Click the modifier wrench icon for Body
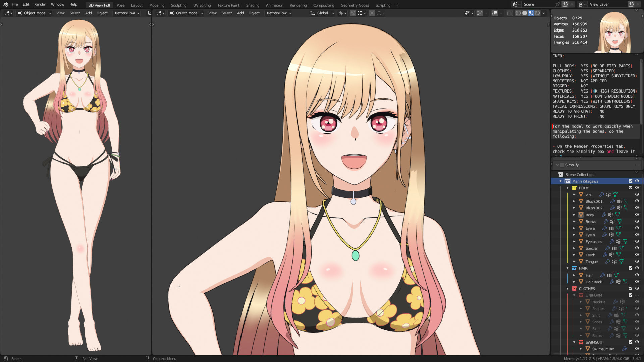The width and height of the screenshot is (644, 362). point(604,215)
